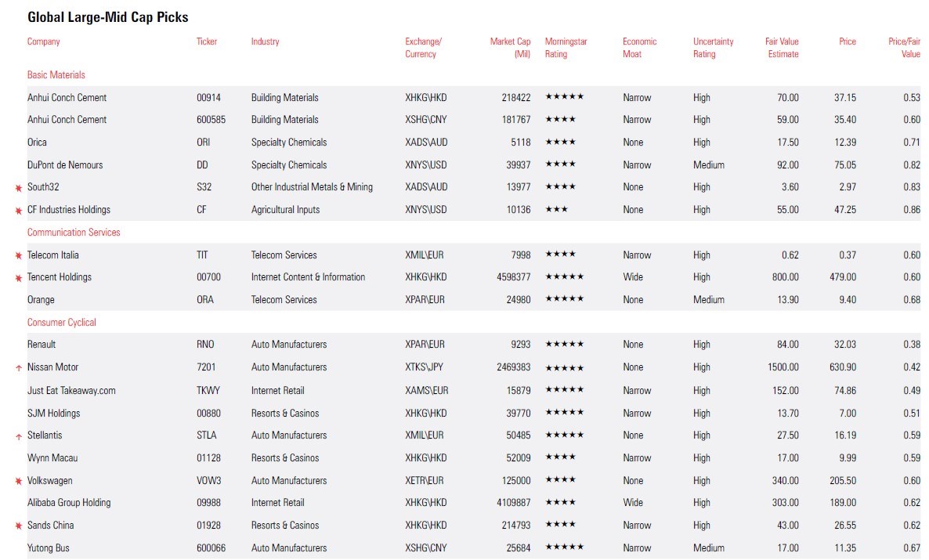Click the Company column header

pos(44,42)
